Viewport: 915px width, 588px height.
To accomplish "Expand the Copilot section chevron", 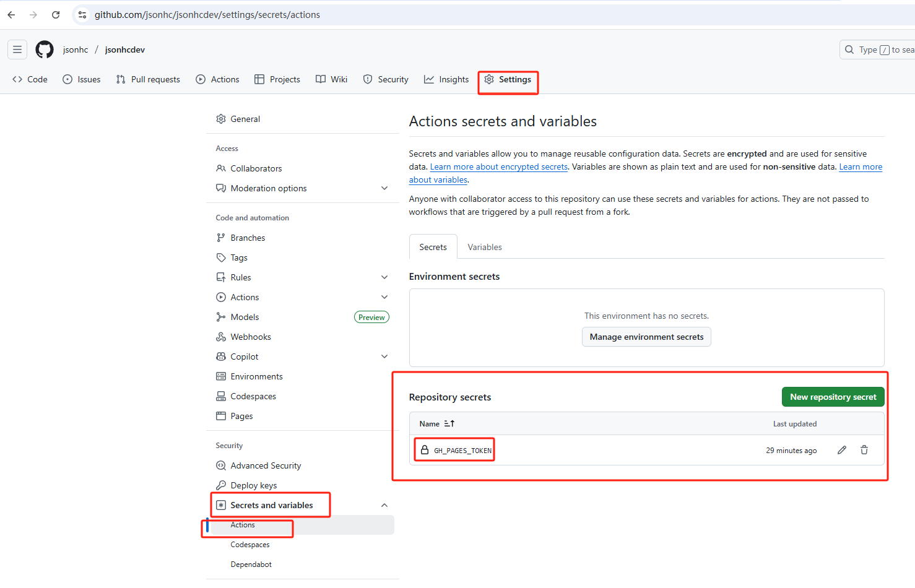I will click(x=384, y=357).
